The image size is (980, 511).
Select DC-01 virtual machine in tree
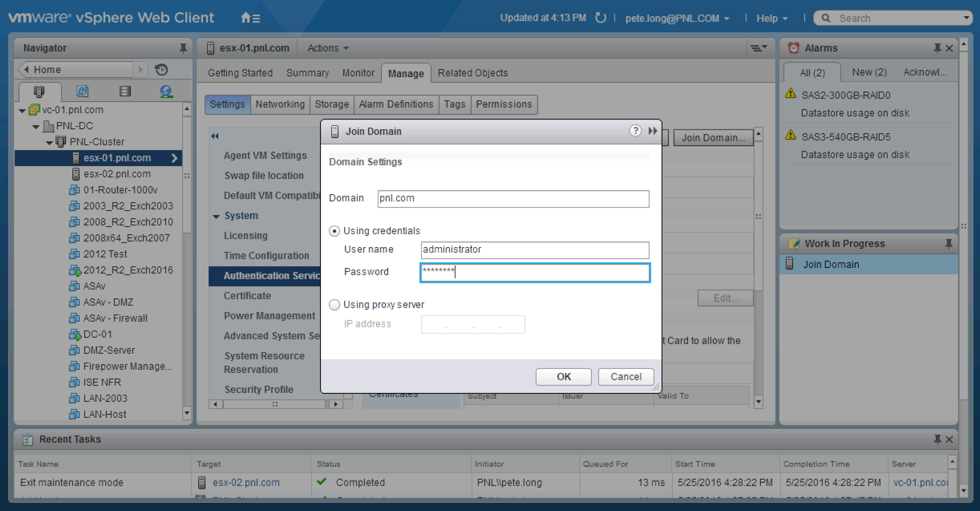coord(98,335)
